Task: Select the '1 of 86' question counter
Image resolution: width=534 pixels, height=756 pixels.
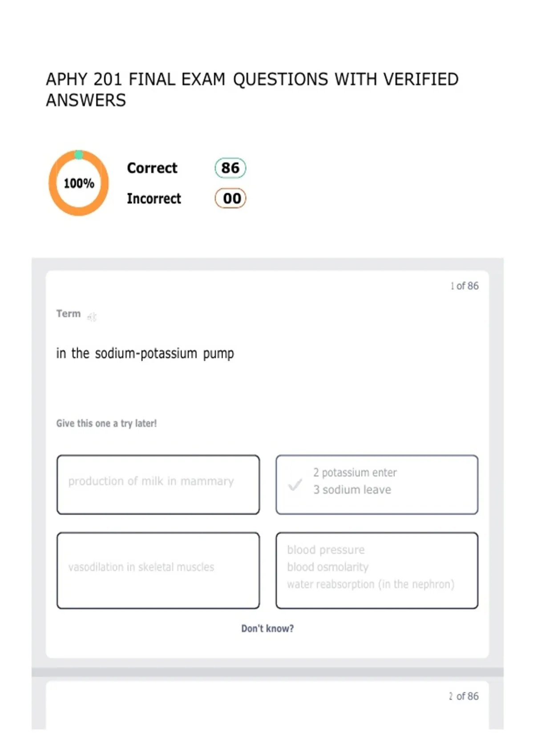Action: (x=464, y=286)
